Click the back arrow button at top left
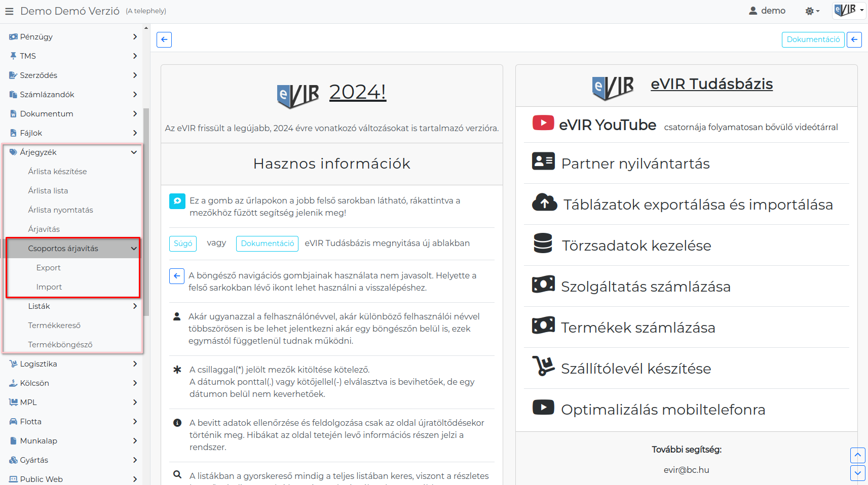 (164, 39)
